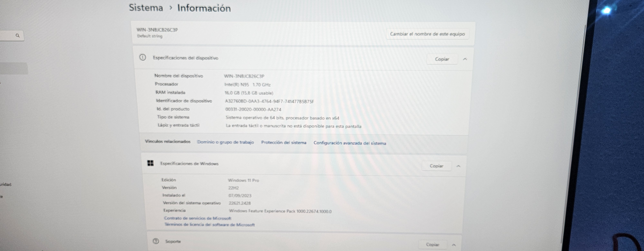Screen dimensions: 644x251
Task: Click the device specifications info icon
Action: point(142,57)
